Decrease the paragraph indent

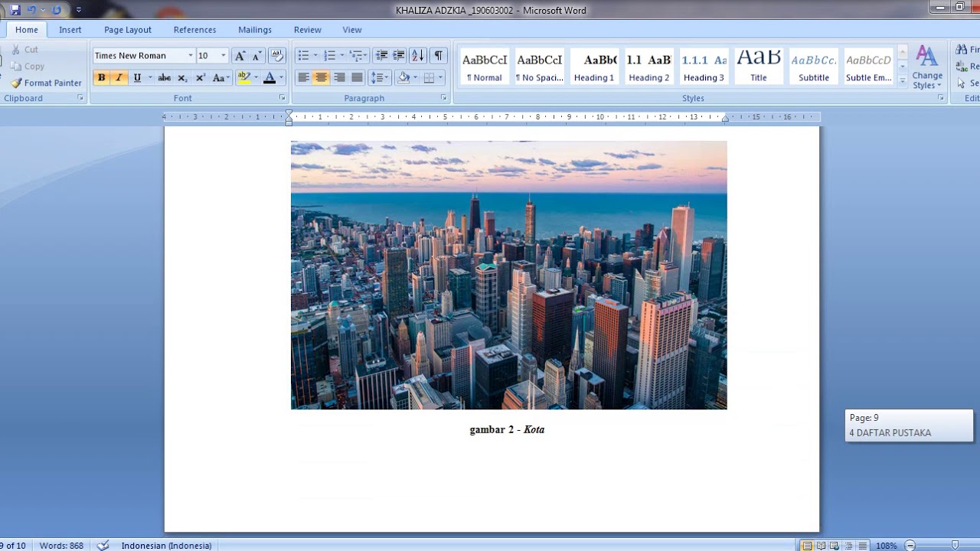click(x=381, y=56)
